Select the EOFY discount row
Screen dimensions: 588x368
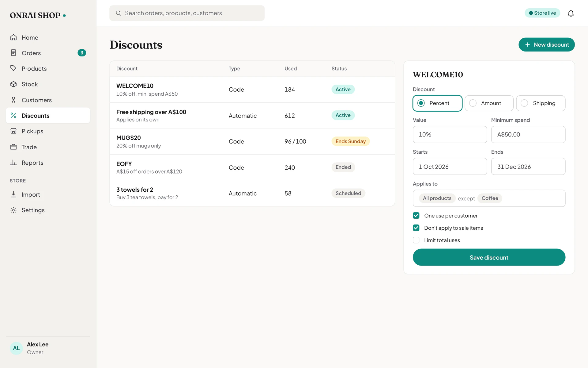(252, 167)
